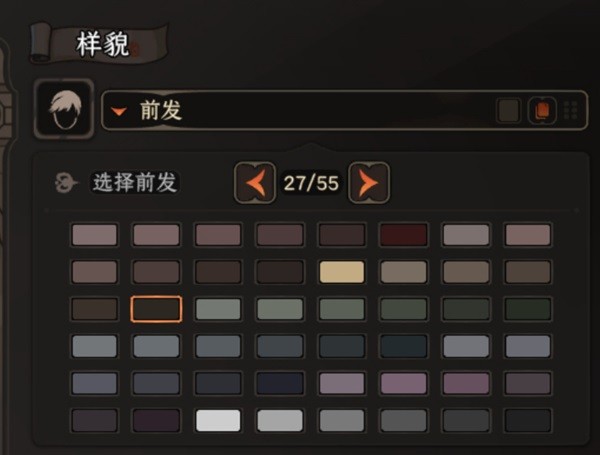Click the 27/55 style counter
This screenshot has width=600, height=455.
(x=311, y=183)
